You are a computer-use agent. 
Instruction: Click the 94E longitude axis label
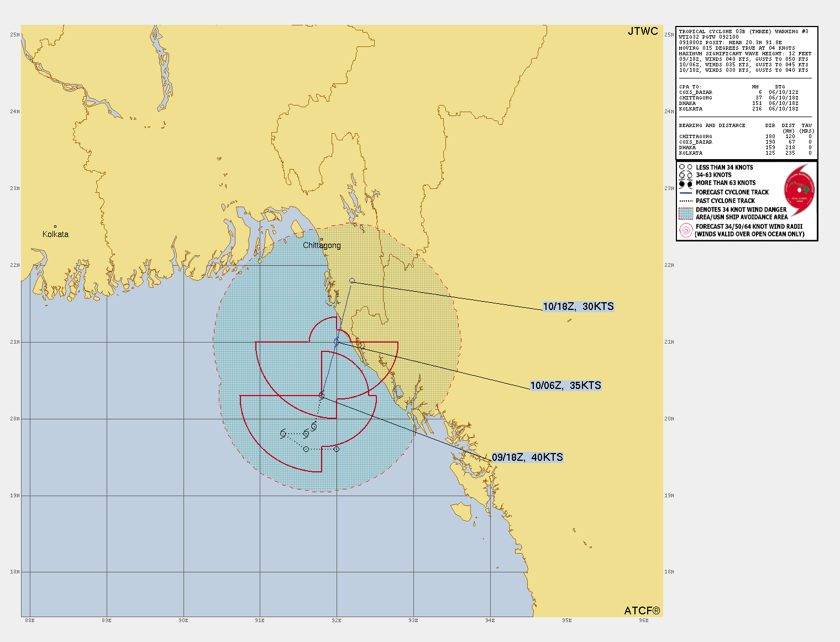pos(490,620)
